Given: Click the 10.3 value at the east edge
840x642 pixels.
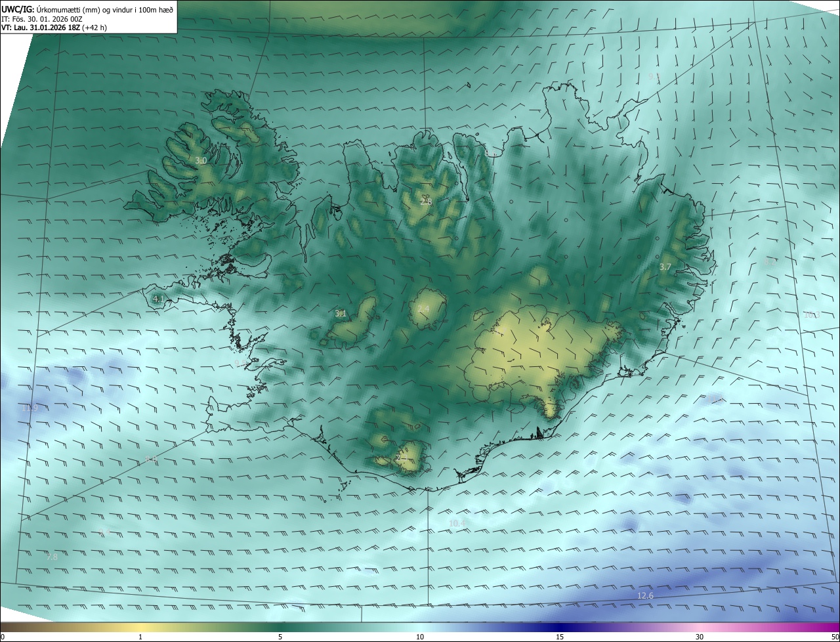Looking at the screenshot, I should [x=812, y=315].
